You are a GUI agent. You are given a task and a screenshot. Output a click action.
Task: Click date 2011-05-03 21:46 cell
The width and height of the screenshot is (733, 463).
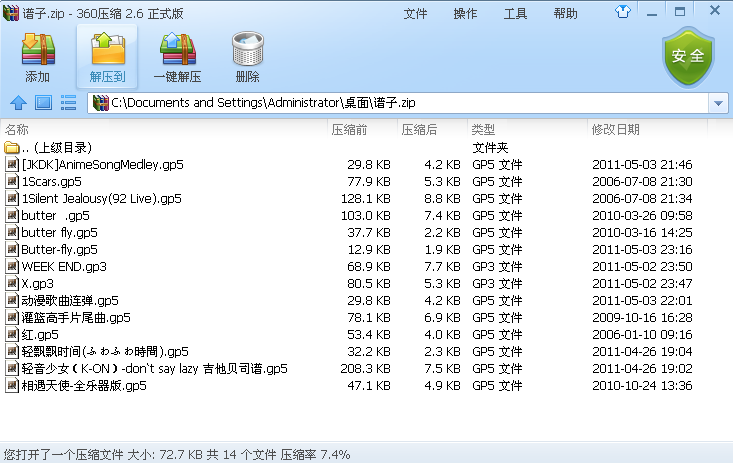pyautogui.click(x=642, y=165)
